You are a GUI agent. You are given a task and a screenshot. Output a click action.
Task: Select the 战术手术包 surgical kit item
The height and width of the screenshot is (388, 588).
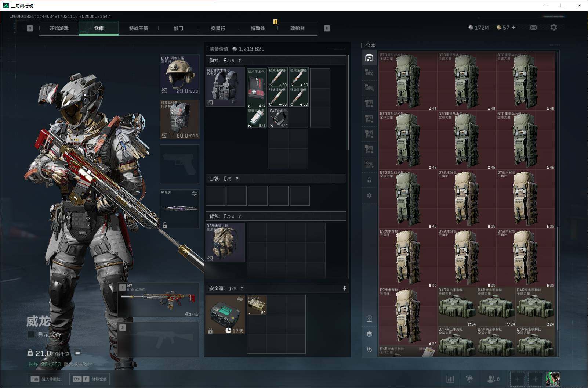pos(257,88)
